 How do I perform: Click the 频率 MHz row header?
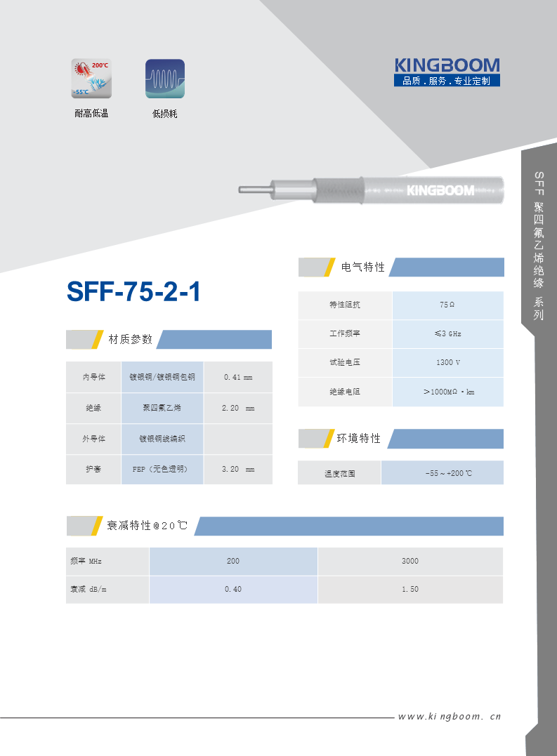107,562
